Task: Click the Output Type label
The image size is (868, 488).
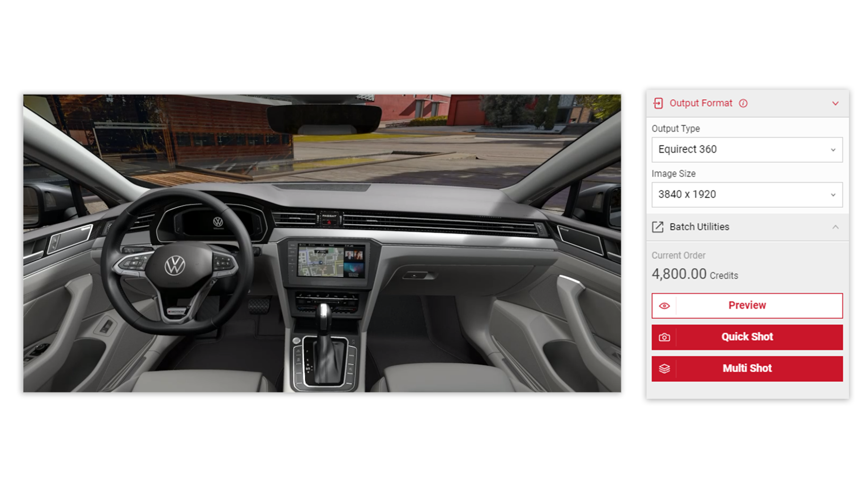Action: click(x=675, y=129)
